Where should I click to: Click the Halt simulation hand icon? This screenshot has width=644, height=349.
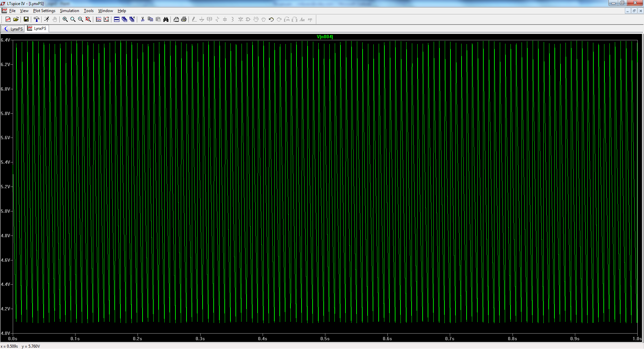pyautogui.click(x=55, y=19)
